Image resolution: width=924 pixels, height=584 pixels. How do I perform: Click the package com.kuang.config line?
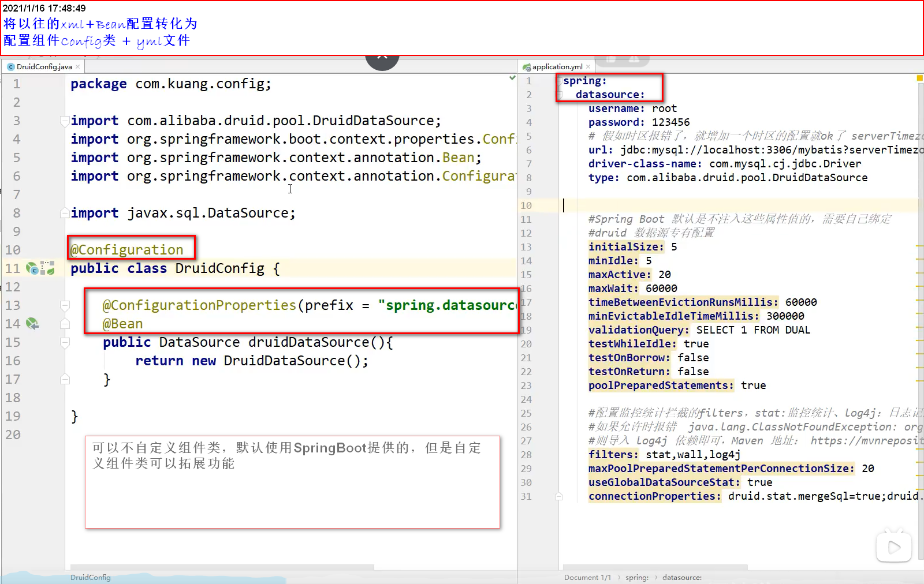[171, 84]
